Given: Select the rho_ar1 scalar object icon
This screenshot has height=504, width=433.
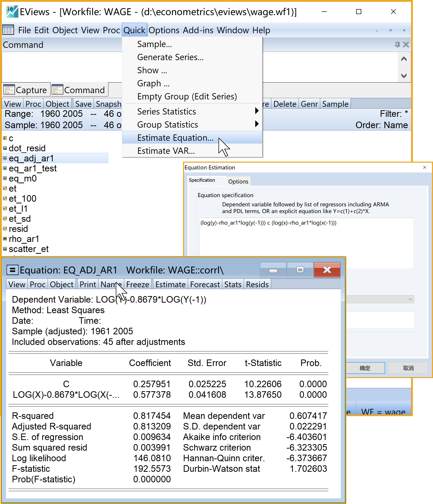Looking at the screenshot, I should pos(5,239).
